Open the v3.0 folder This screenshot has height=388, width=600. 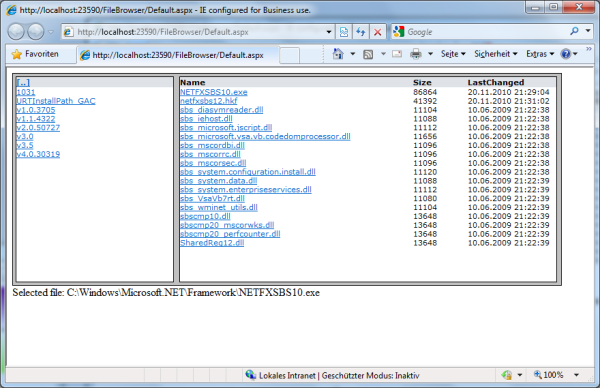(x=25, y=136)
